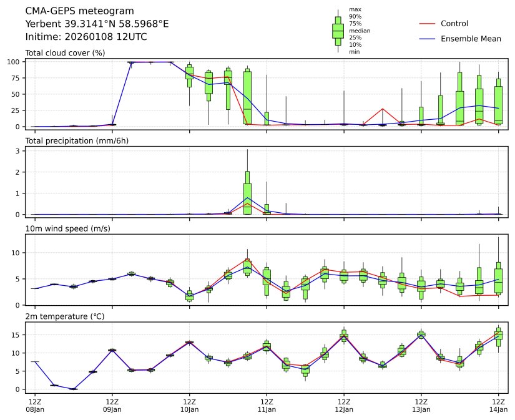Click the red Control legend line
Viewport: 515px width, 420px height.
pos(426,24)
